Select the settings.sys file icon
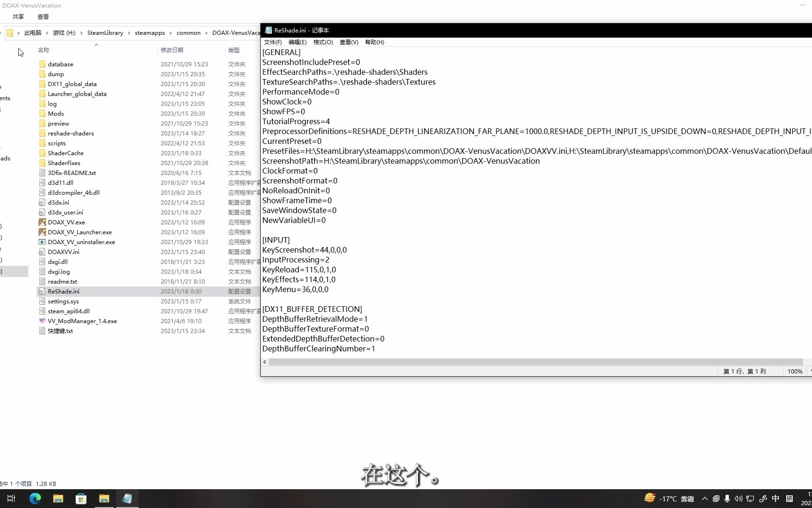This screenshot has width=812, height=508. [x=42, y=301]
